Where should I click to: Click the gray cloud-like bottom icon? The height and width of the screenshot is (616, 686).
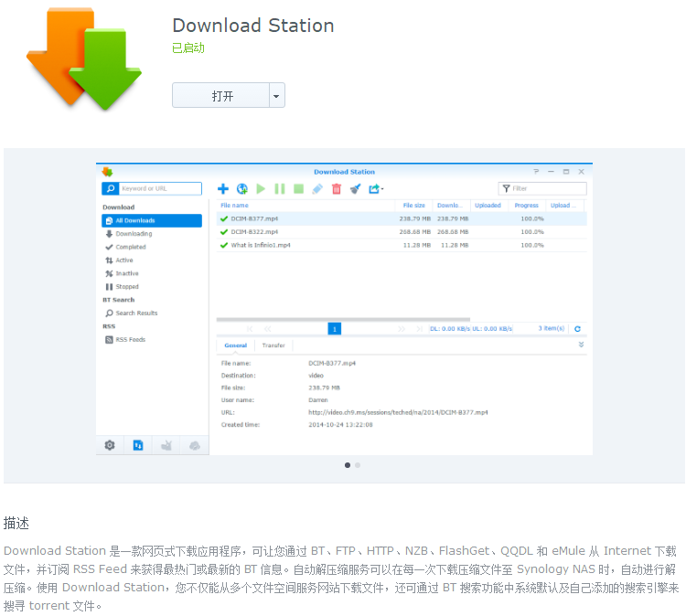(194, 445)
